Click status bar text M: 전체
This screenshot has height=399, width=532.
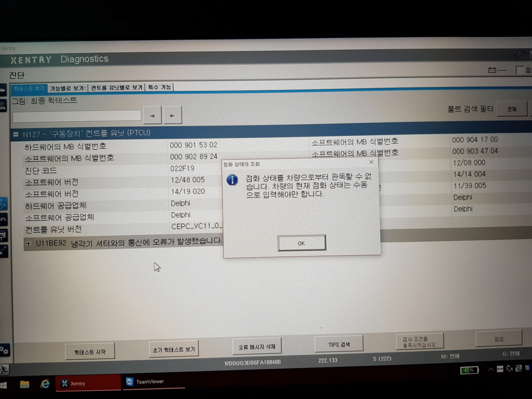[450, 356]
